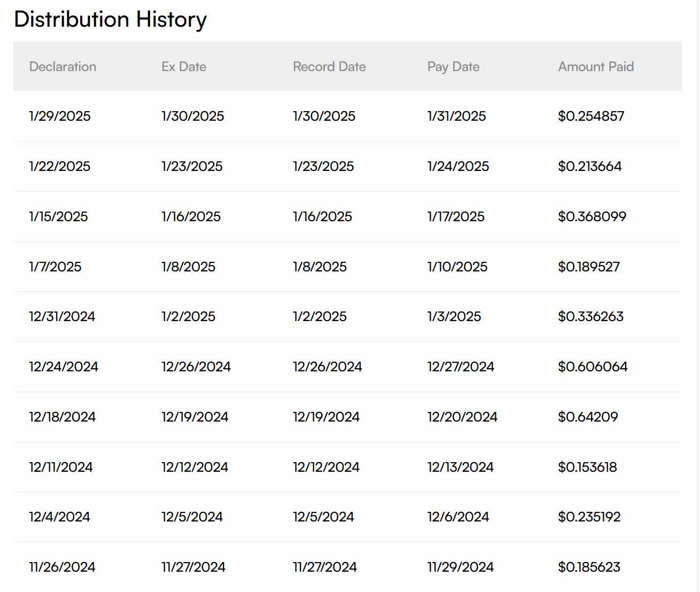The width and height of the screenshot is (700, 592).
Task: Click the Distribution History heading
Action: [110, 19]
